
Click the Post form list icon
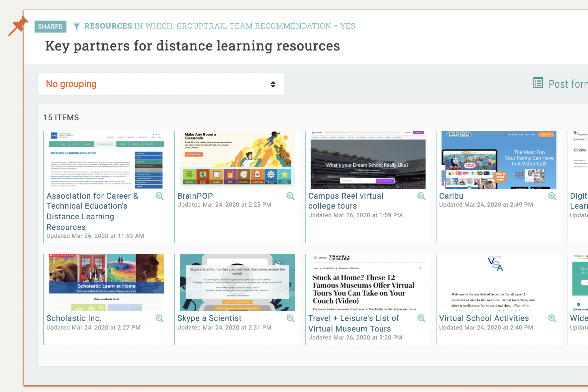538,83
